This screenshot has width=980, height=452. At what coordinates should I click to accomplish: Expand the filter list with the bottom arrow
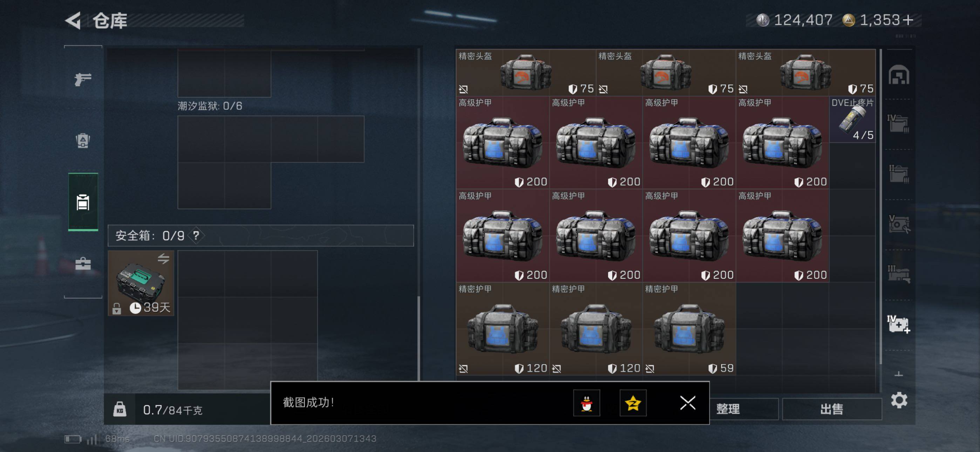[x=899, y=374]
